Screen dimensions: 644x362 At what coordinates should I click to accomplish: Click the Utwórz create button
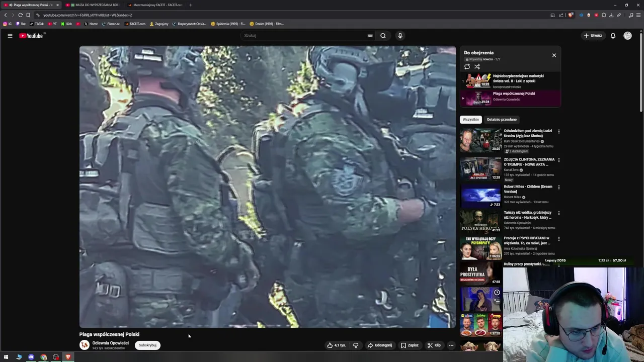point(593,36)
